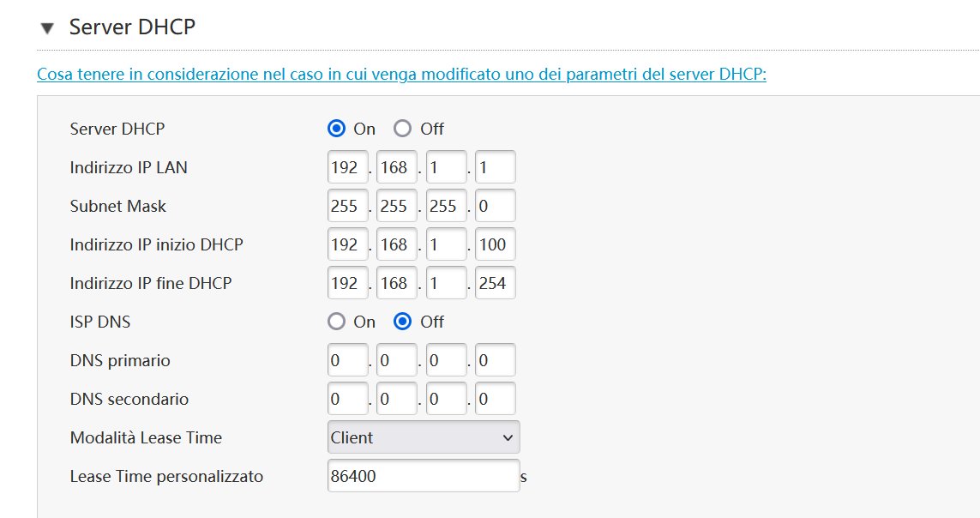The height and width of the screenshot is (518, 980).
Task: Click third octet of DHCP start address
Action: click(446, 244)
